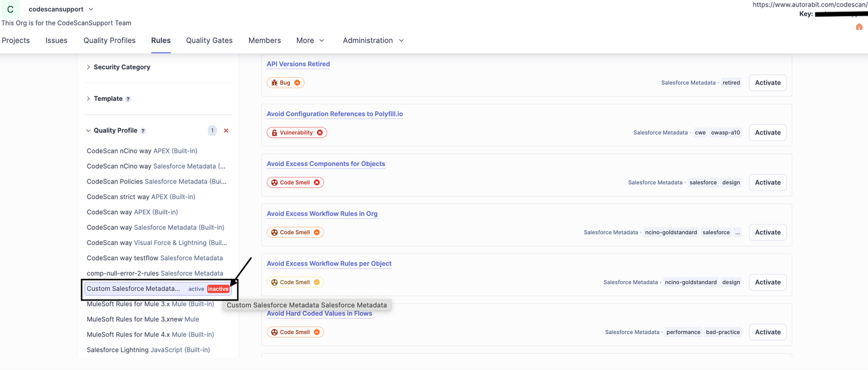
Task: Select CodeScan strict way APEX profile
Action: click(x=141, y=197)
